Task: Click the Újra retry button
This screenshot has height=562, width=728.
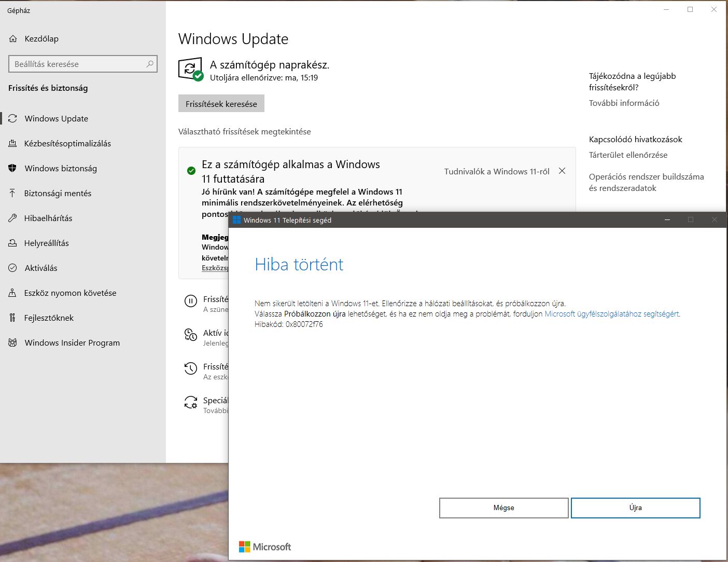Action: (x=636, y=508)
